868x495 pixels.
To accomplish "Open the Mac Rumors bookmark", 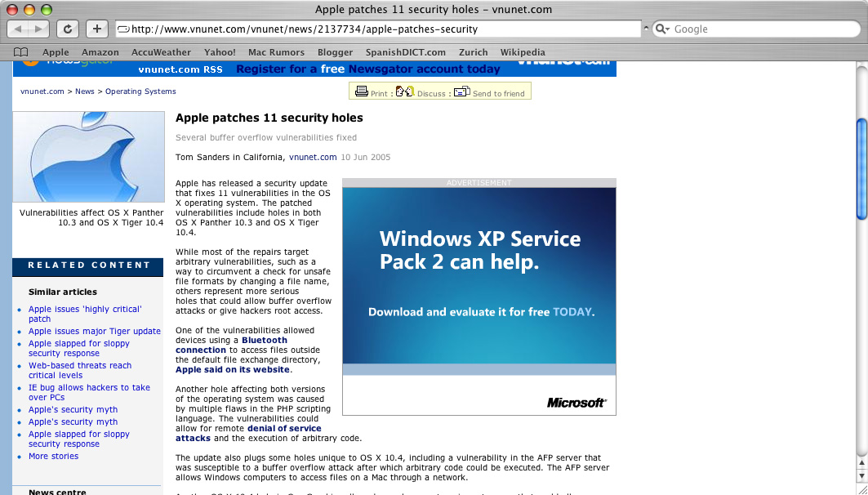I will coord(276,52).
